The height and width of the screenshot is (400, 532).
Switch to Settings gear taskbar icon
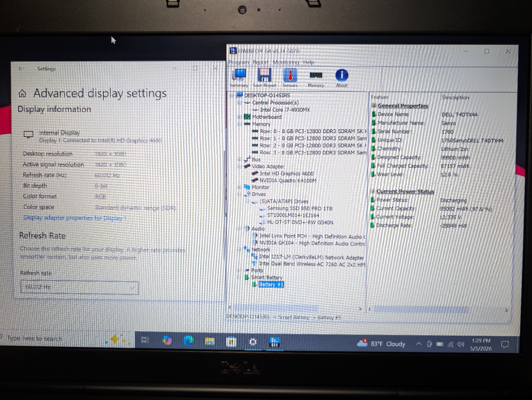(x=253, y=342)
